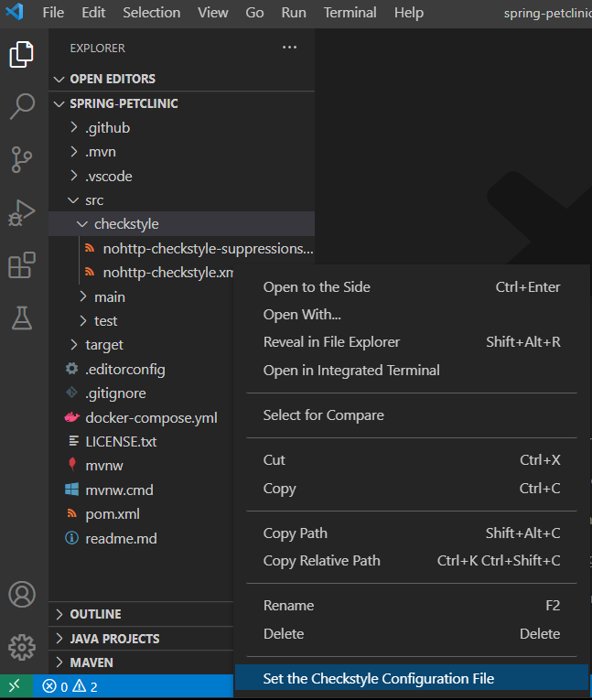Open pom.xml in the file tree
This screenshot has width=592, height=700.
click(x=112, y=514)
